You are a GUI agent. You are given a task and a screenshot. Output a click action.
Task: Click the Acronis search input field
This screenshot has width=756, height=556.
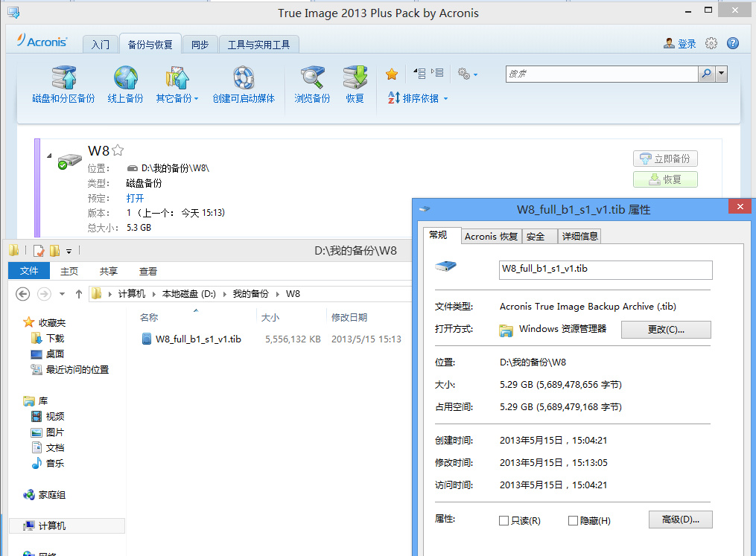coord(602,74)
